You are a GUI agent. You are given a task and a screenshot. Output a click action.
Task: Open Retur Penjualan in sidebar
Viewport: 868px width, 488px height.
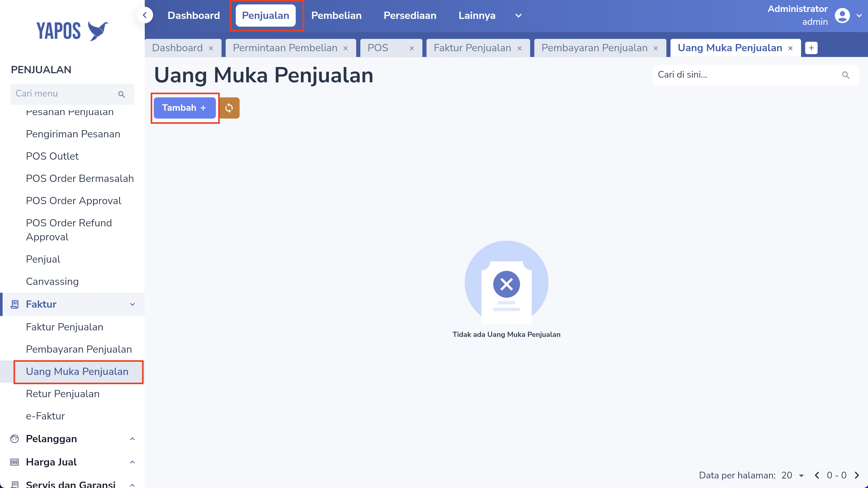pyautogui.click(x=63, y=394)
